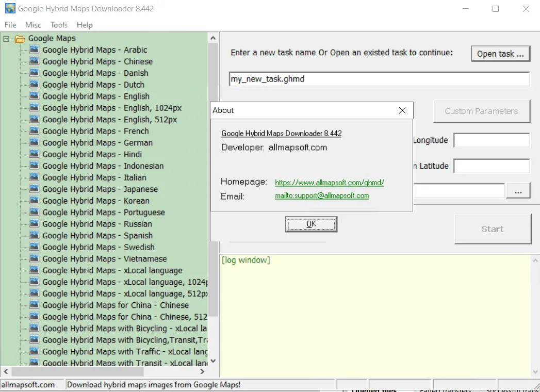The image size is (540, 392).
Task: Click the map icon beside Google Hybrid Maps - Swedish
Action: tap(34, 247)
